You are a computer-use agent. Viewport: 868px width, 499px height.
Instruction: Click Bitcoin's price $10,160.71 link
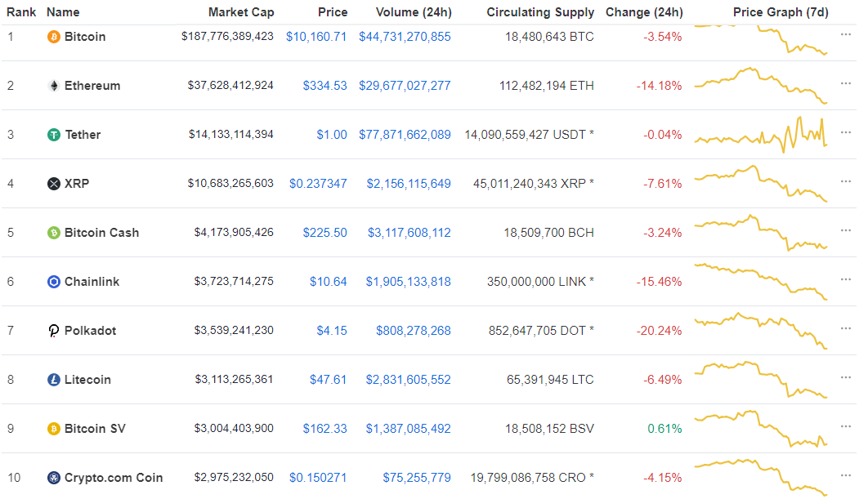[x=316, y=37]
